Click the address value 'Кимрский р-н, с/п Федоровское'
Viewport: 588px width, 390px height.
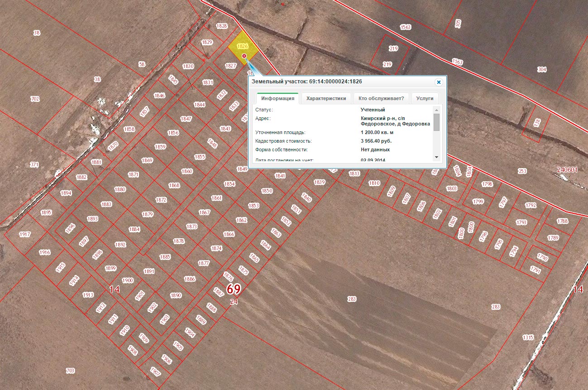click(395, 121)
